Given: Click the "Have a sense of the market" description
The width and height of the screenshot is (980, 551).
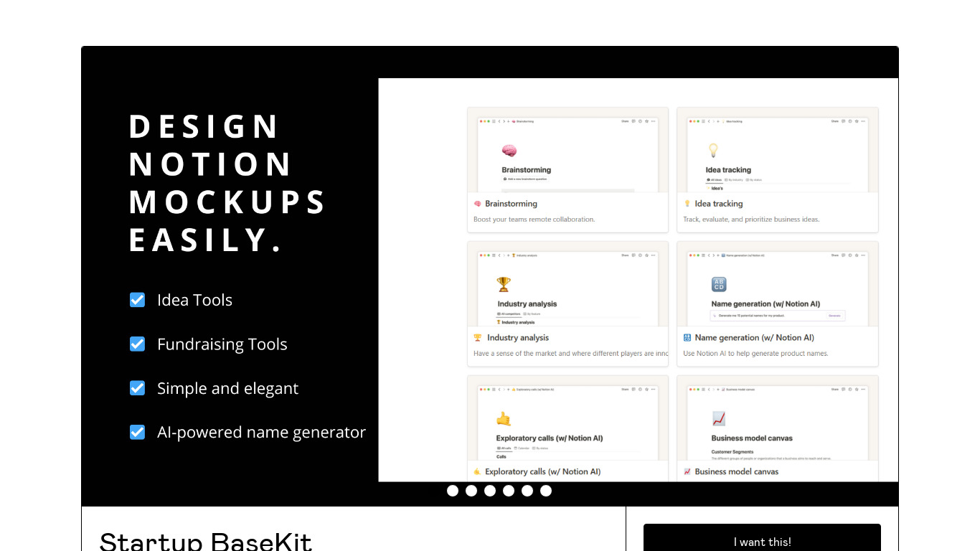Looking at the screenshot, I should pos(571,354).
